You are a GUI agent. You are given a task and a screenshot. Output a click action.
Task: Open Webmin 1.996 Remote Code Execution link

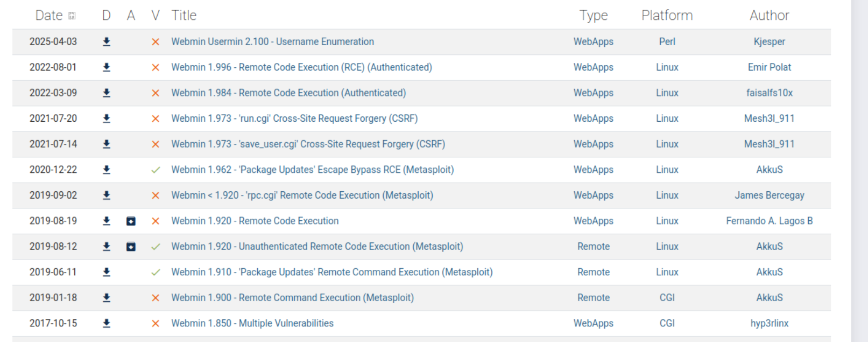pos(301,67)
